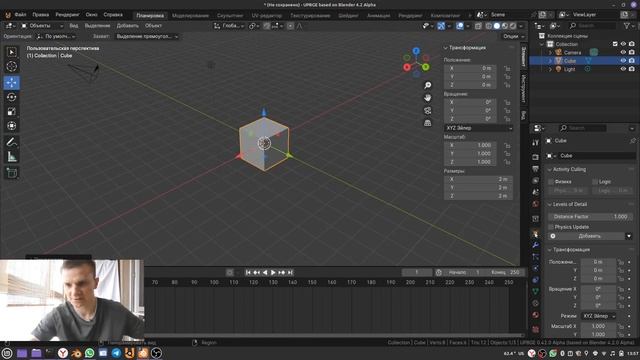Viewport: 640px width, 360px height.
Task: Hide Light with its eye icon
Action: tap(623, 69)
